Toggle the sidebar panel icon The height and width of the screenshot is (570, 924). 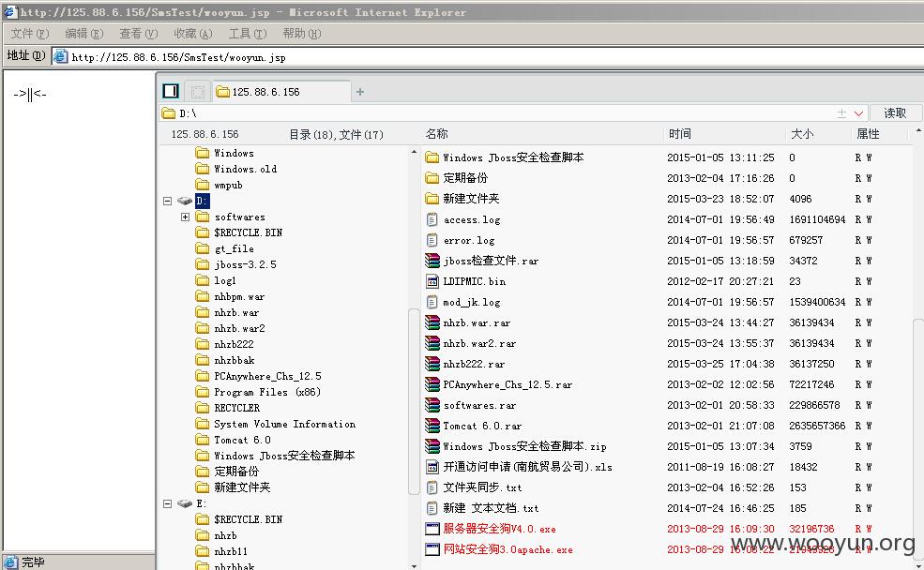171,91
